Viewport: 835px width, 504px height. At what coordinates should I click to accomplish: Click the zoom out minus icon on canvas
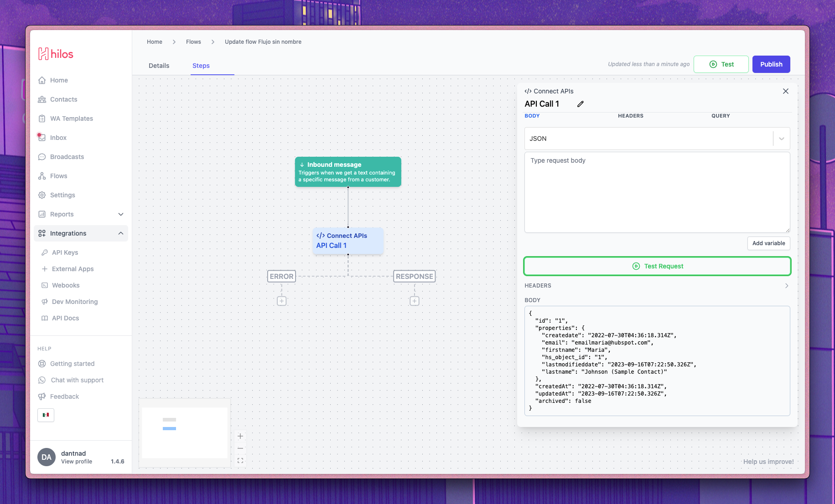point(240,448)
